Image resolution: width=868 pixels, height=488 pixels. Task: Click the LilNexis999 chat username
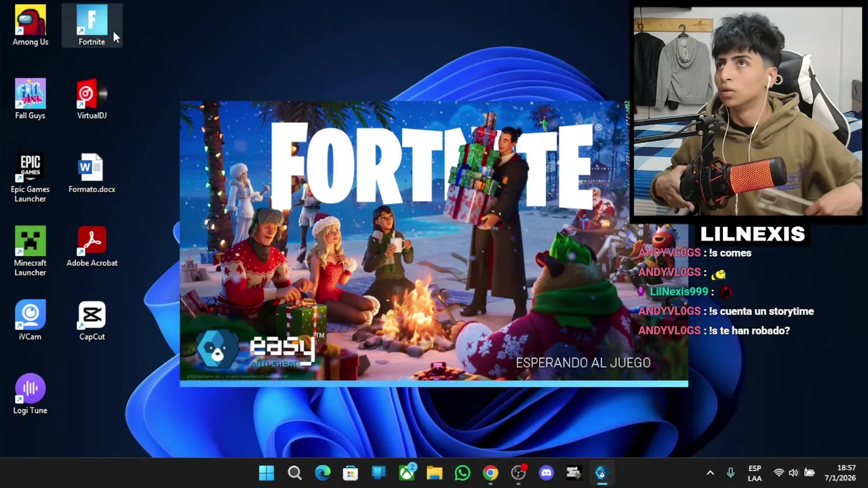click(x=679, y=291)
